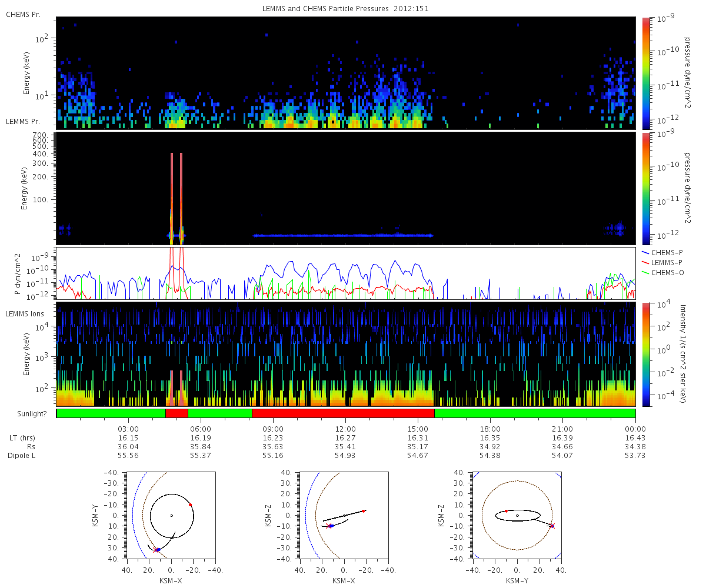Click "Energy (keV)" axis label of CHEMS panel
The height and width of the screenshot is (588, 706).
coord(26,73)
